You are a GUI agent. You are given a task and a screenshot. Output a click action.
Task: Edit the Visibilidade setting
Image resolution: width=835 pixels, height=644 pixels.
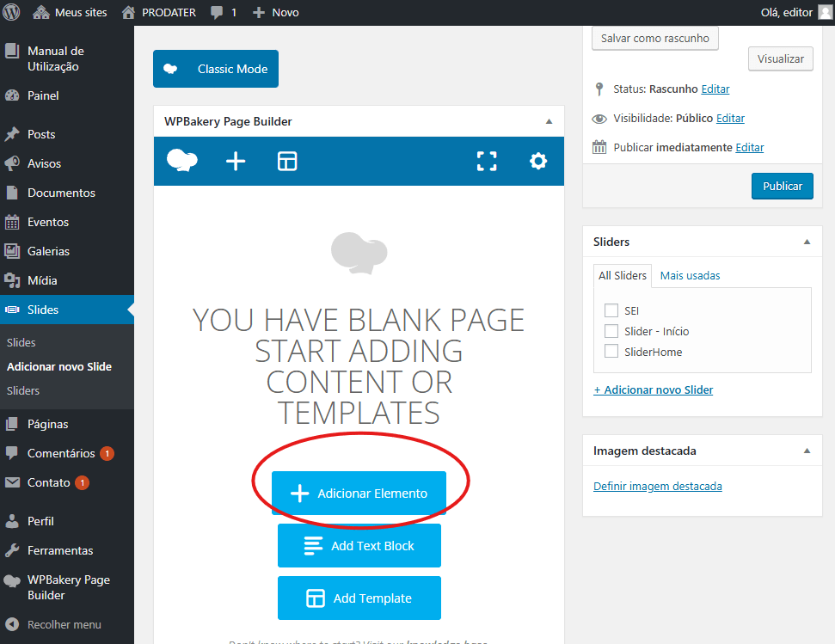(x=730, y=118)
